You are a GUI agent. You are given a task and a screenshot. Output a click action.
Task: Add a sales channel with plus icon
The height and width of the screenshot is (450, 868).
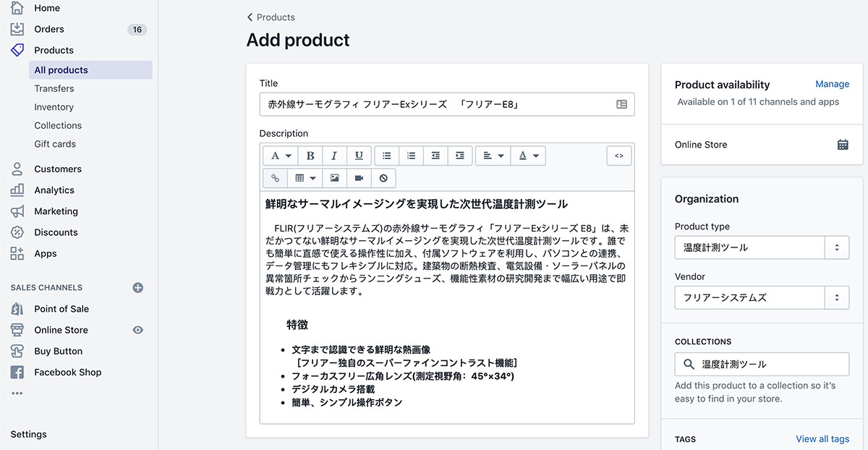tap(138, 287)
